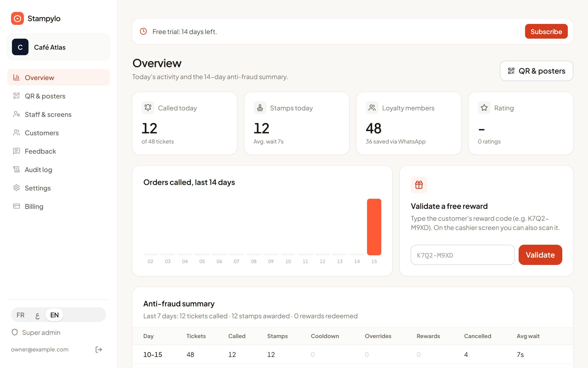Click the Tickets column header

[x=196, y=336]
